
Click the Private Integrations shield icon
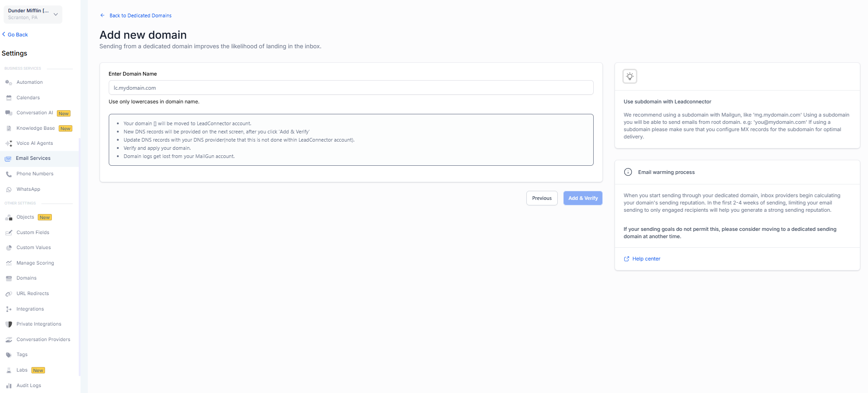click(x=9, y=324)
